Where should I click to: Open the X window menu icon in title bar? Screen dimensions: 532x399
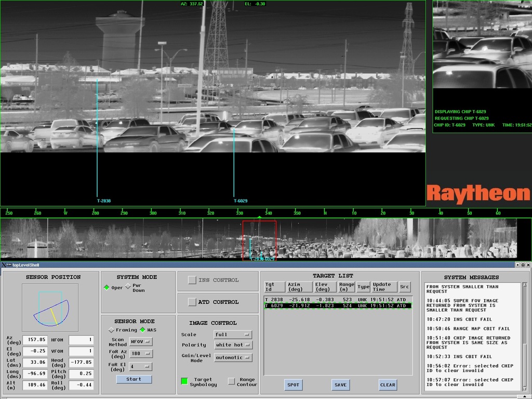pos(4,265)
